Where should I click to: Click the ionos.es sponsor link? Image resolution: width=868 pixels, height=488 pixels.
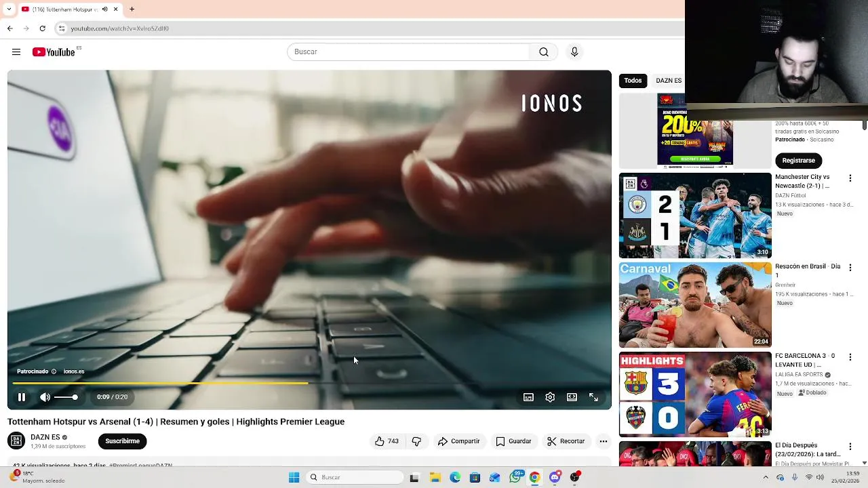tap(74, 371)
